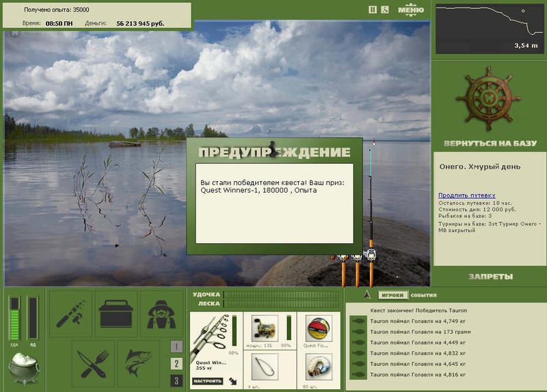
Task: Open the fish keepnet icon
Action: (x=139, y=363)
